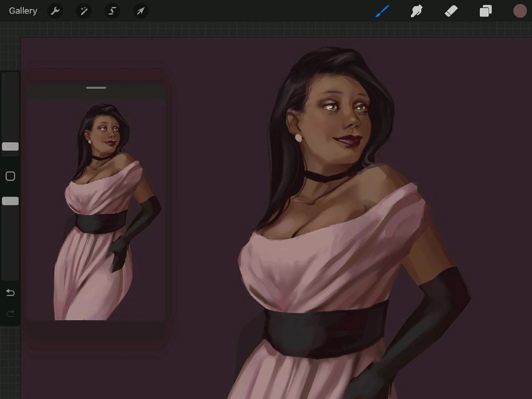Tap the Undo arrow in sidebar
This screenshot has width=532, height=399.
(x=10, y=293)
